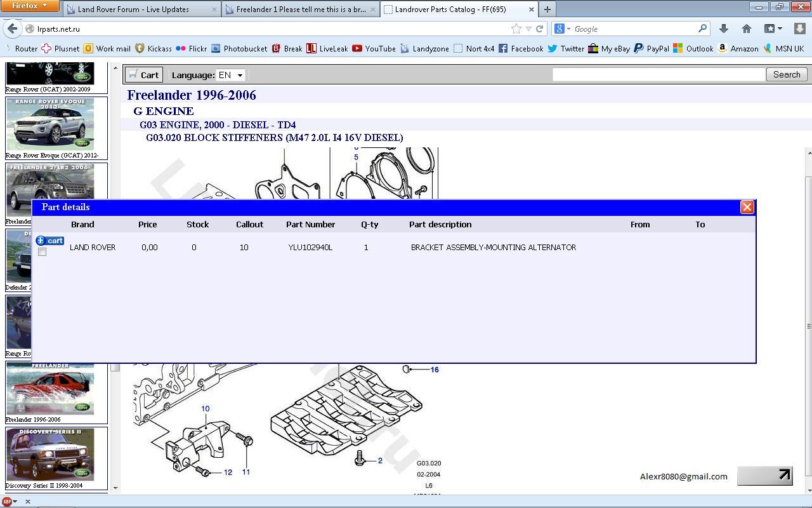Click the catalog search text field
Viewport: 812px width, 508px height.
[x=658, y=74]
